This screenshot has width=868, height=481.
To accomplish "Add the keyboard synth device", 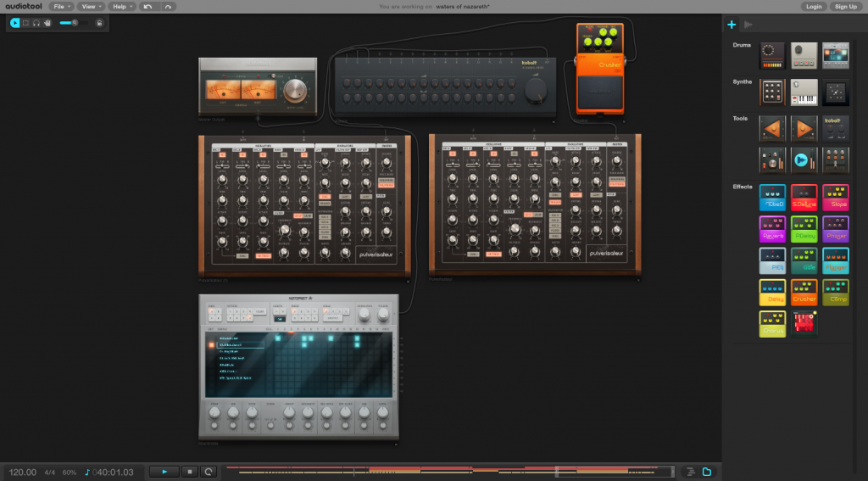I will [x=804, y=92].
